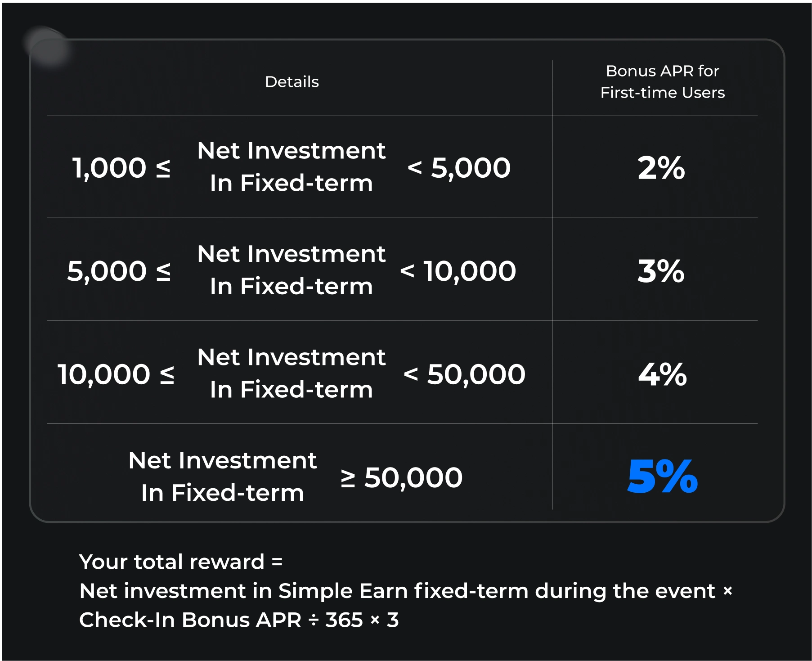Select the 3% bonus APR value

point(661,271)
